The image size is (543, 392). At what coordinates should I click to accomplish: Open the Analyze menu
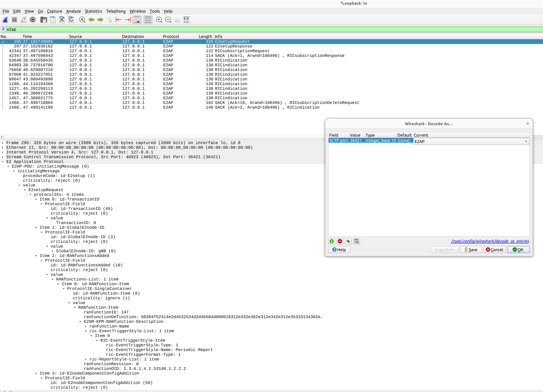(73, 11)
